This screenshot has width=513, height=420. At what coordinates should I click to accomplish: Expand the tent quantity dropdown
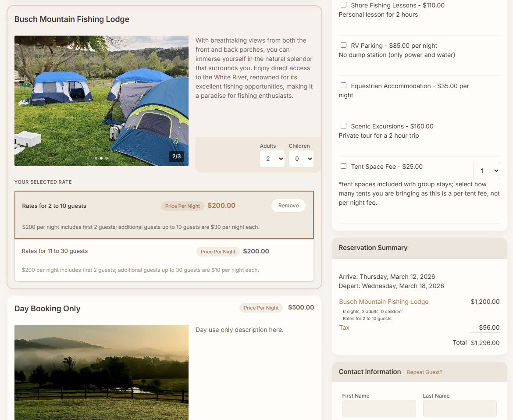click(x=487, y=171)
